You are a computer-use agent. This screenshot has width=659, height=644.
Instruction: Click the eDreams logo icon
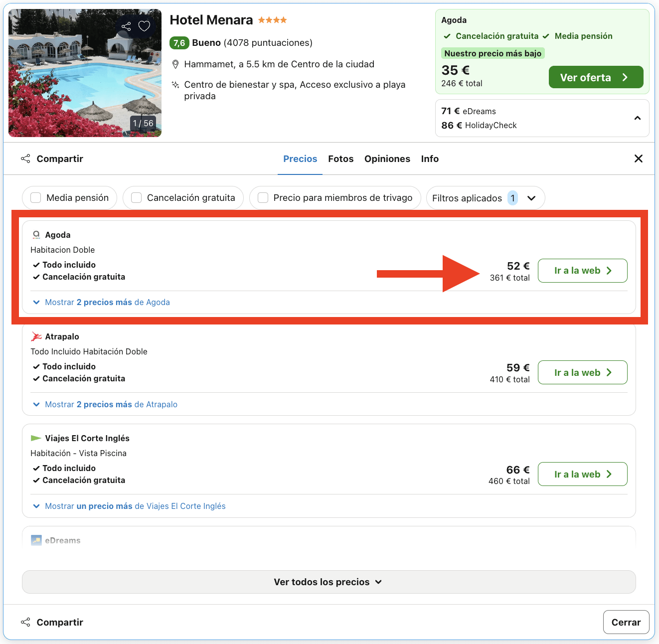(36, 540)
